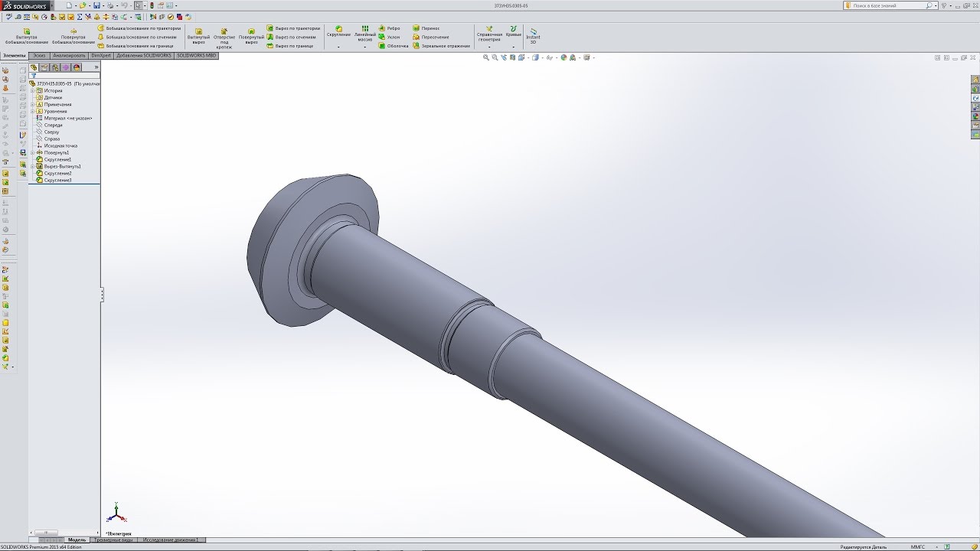Select Материал <не указан> in tree
Viewport: 980px width, 551px height.
[x=64, y=118]
